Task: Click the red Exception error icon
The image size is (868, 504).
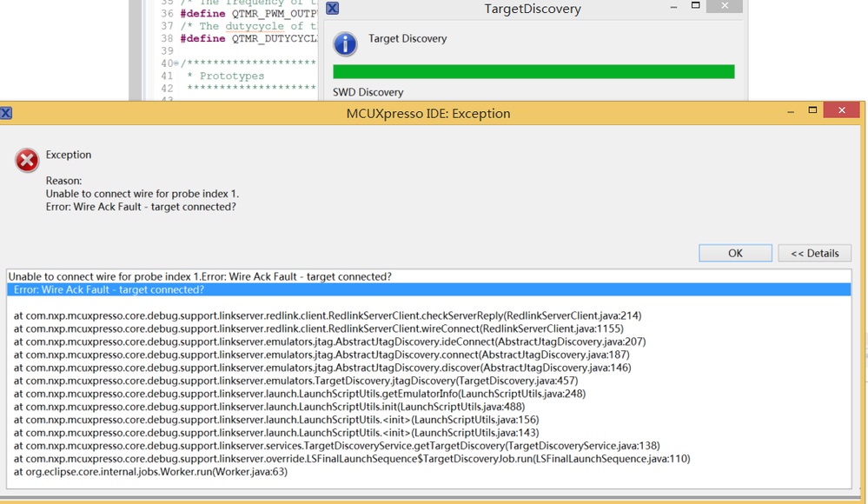Action: point(25,160)
